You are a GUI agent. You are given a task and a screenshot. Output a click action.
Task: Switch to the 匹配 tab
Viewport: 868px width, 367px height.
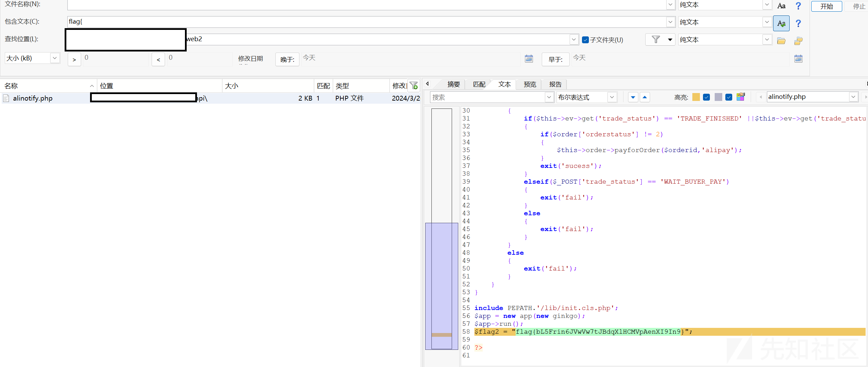tap(479, 84)
